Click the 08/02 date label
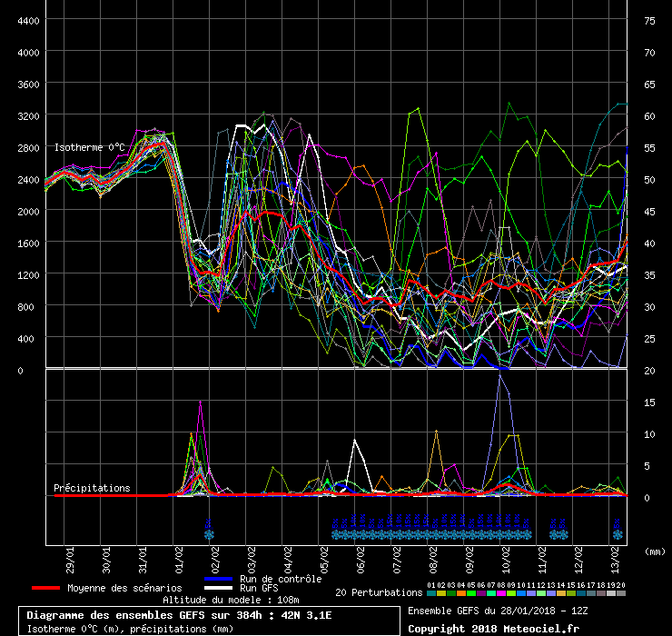Screen dimensions: 672x636 click(433, 560)
